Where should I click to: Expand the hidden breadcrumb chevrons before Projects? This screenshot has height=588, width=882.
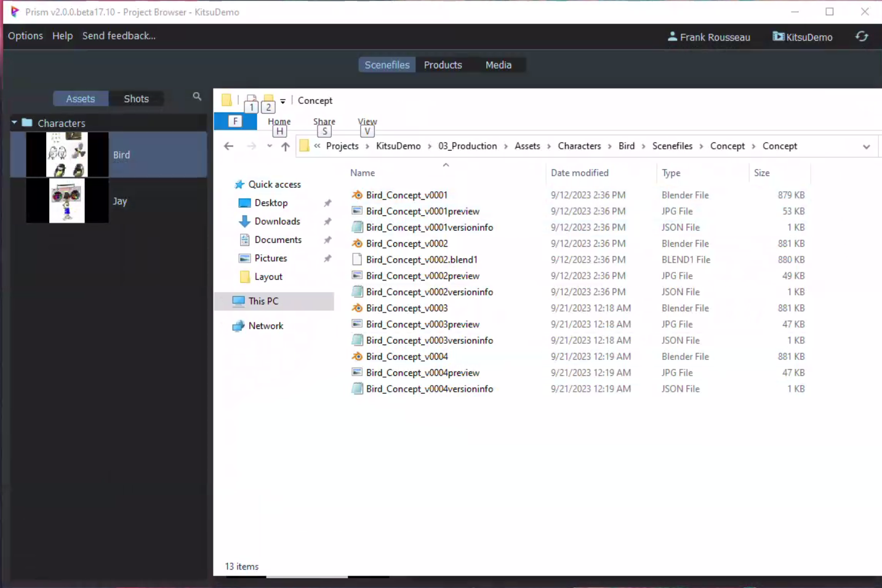click(317, 146)
